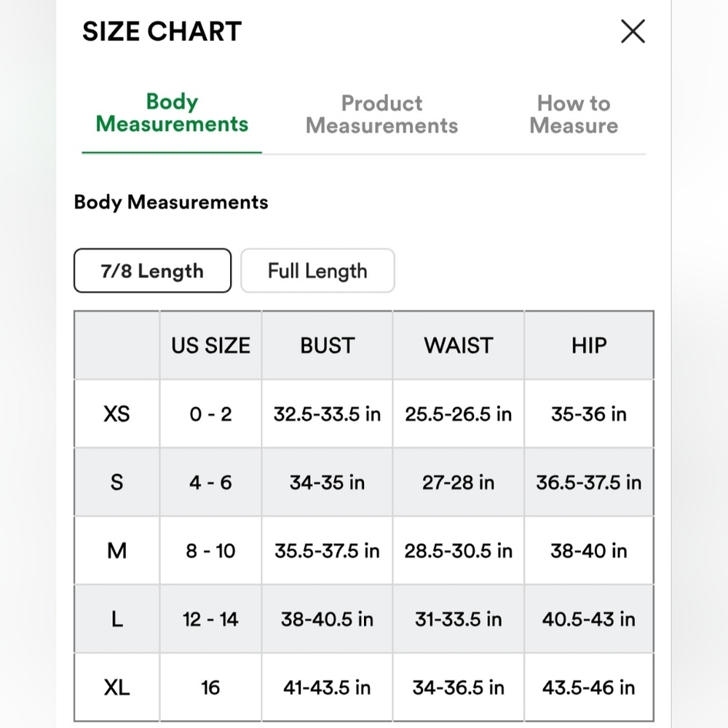Select the M size row

(x=116, y=550)
